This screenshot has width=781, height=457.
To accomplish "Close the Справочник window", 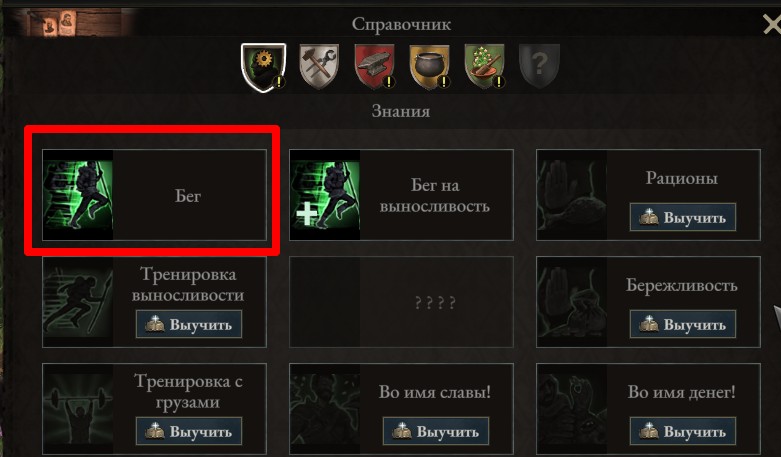I will tap(772, 24).
